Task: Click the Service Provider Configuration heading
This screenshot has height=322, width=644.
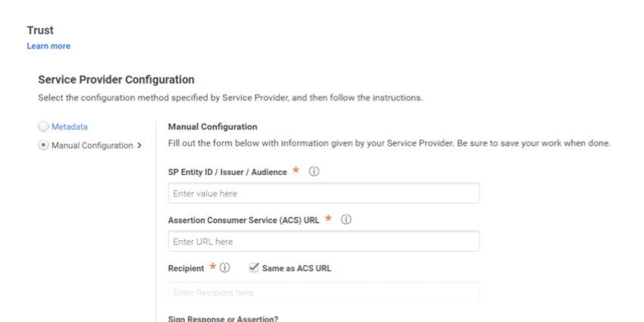Action: click(x=116, y=80)
